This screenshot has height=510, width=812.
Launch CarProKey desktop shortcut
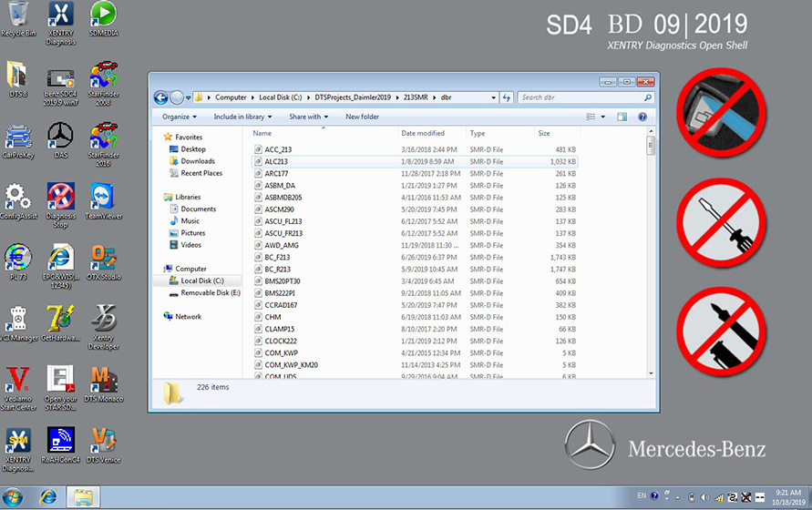coord(18,141)
